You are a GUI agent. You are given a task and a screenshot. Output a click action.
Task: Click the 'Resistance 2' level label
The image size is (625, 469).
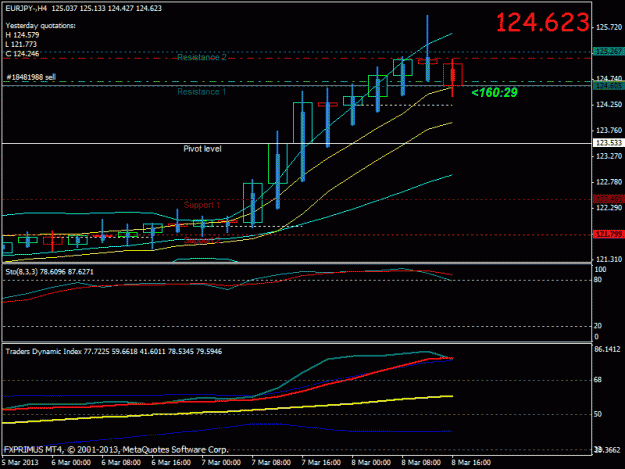[202, 57]
